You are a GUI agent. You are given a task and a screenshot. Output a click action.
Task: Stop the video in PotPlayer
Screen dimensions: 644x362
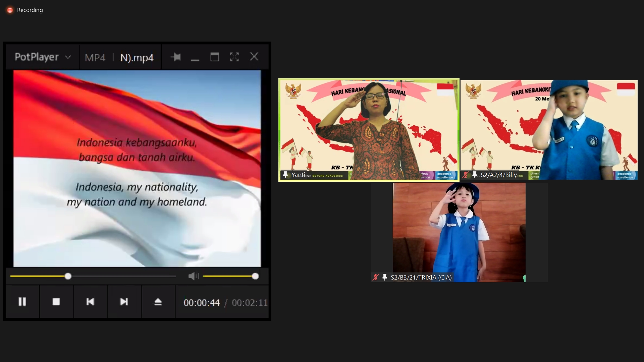56,302
